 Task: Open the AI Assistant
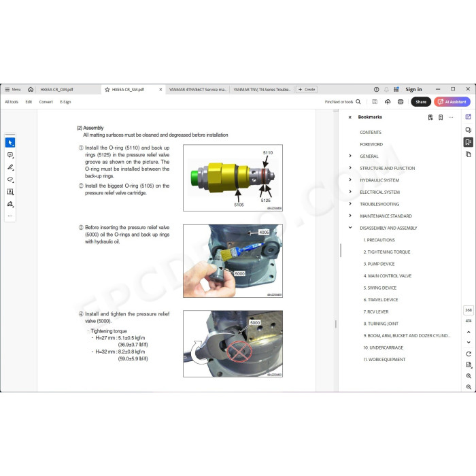(452, 102)
